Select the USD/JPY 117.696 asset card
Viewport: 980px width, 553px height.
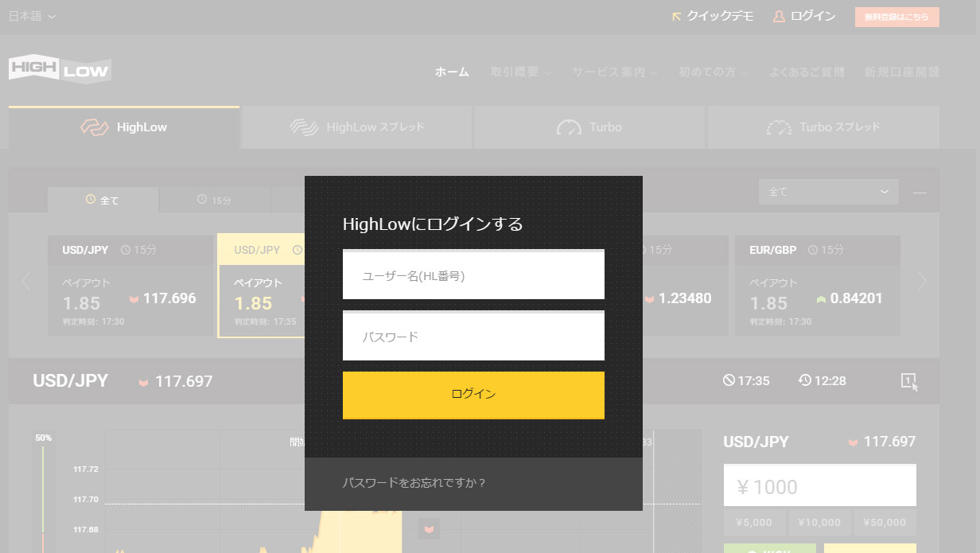point(130,286)
